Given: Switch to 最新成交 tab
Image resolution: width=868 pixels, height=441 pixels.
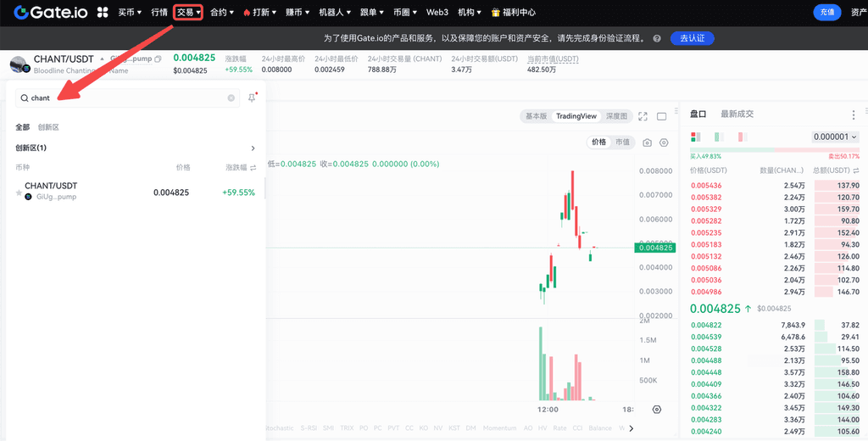Looking at the screenshot, I should pyautogui.click(x=737, y=114).
